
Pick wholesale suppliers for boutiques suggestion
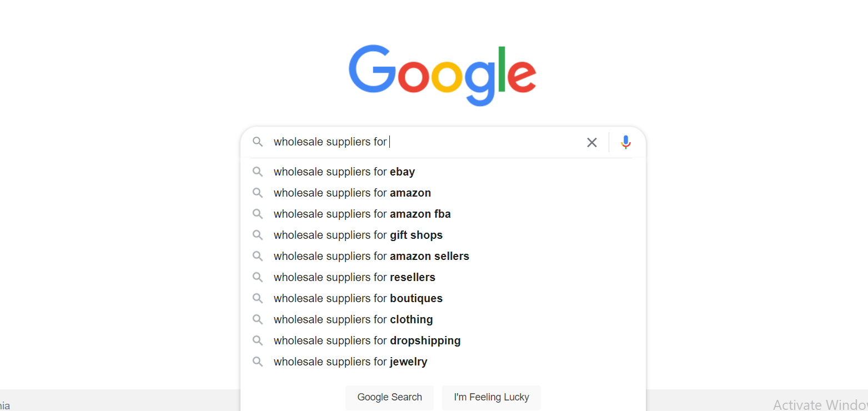pyautogui.click(x=443, y=298)
